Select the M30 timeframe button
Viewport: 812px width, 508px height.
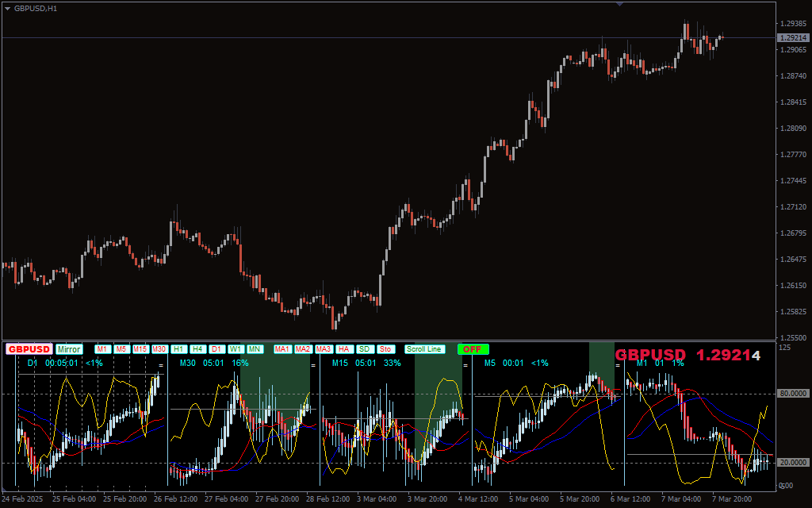tap(159, 349)
